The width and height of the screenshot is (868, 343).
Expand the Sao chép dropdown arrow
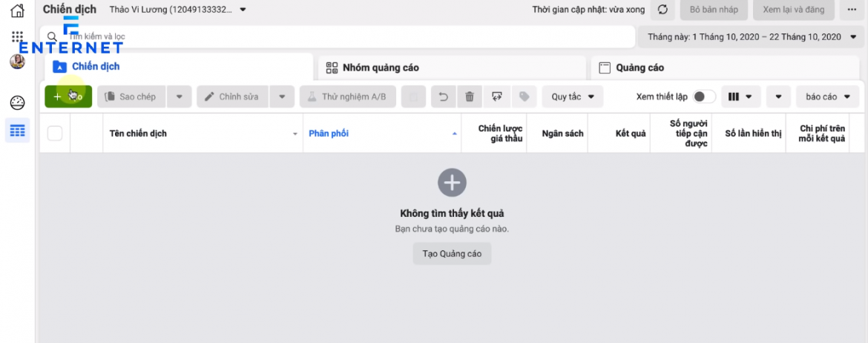pyautogui.click(x=179, y=97)
